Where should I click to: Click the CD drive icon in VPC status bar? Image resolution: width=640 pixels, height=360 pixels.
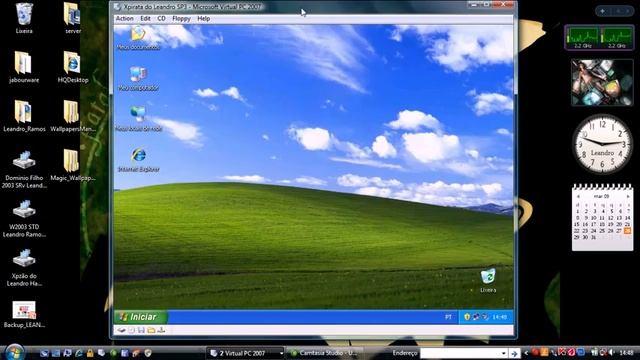[131, 330]
